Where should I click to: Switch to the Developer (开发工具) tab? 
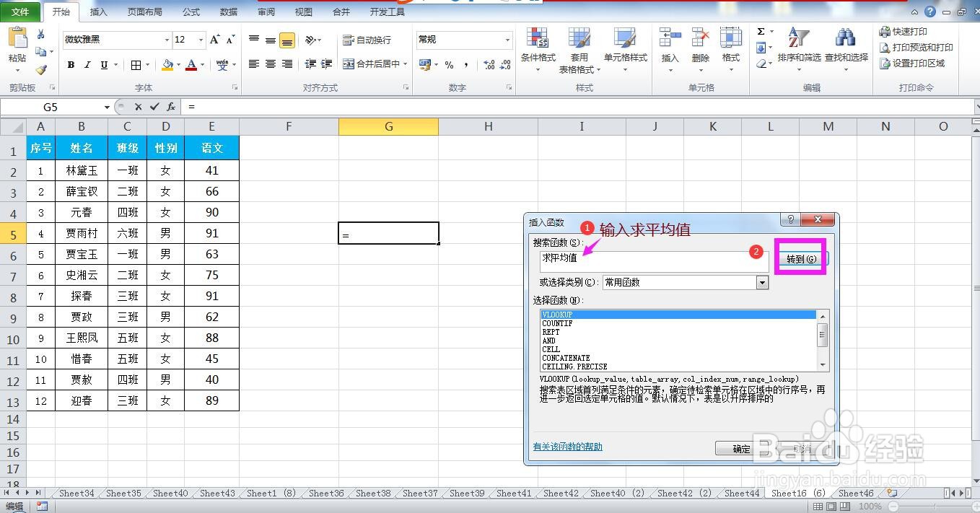(x=387, y=12)
